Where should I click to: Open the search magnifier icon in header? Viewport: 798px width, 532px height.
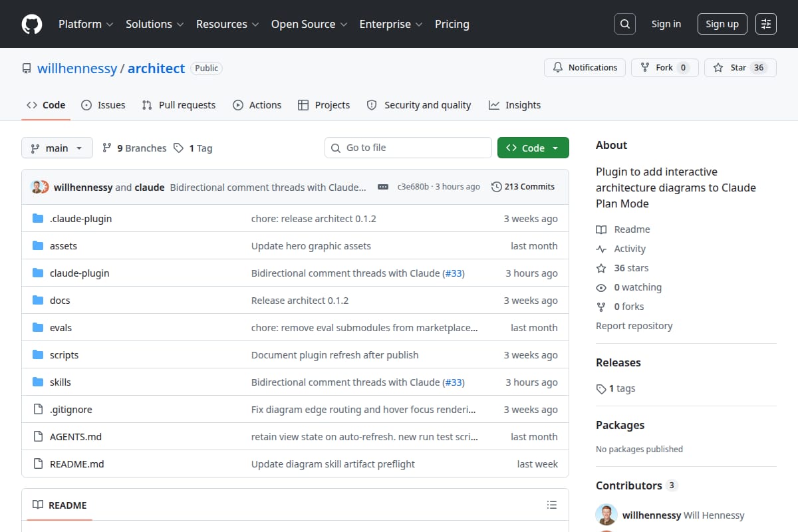click(624, 24)
